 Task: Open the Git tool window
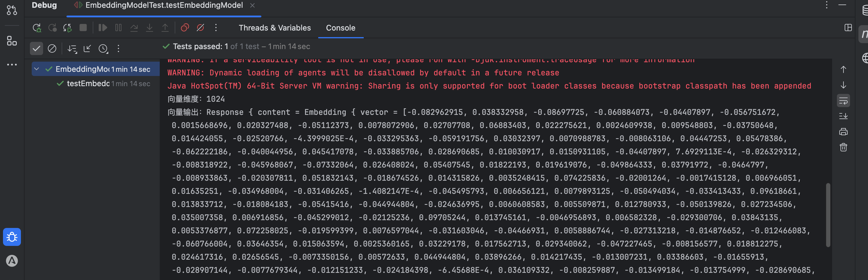pos(12,10)
